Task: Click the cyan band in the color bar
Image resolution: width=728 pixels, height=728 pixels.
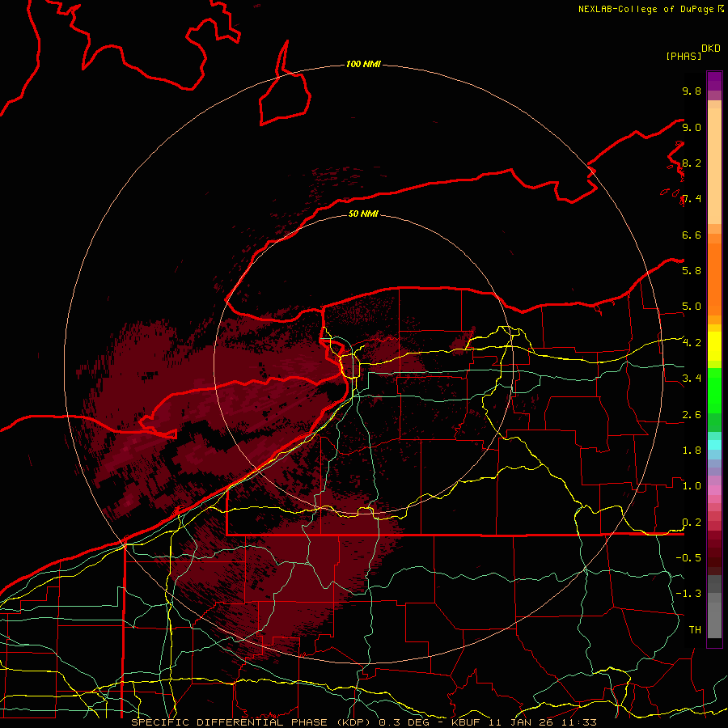Action: [714, 445]
